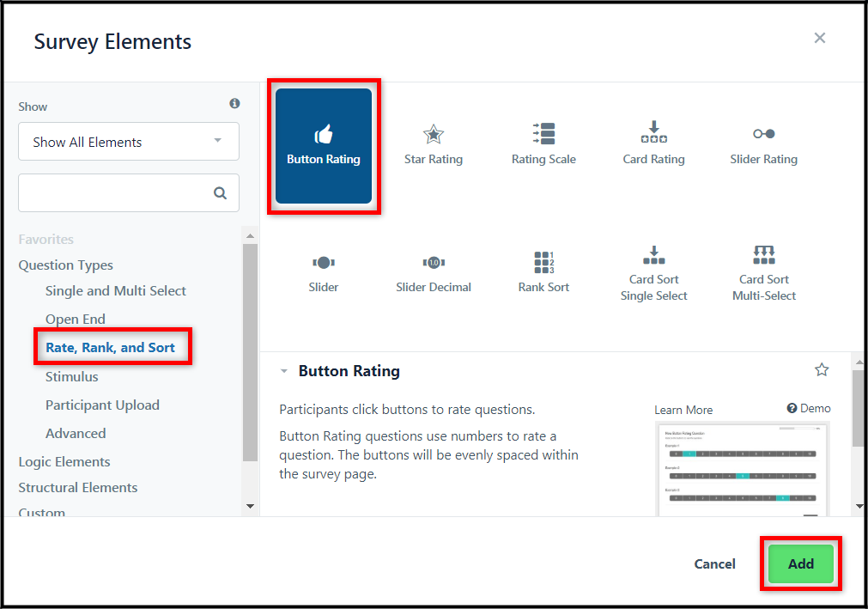The height and width of the screenshot is (609, 868).
Task: Click the sidebar scrollbar down arrow
Action: [250, 506]
